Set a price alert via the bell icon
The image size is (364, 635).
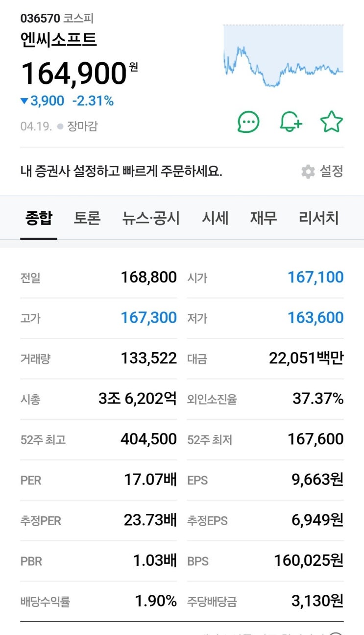point(291,122)
